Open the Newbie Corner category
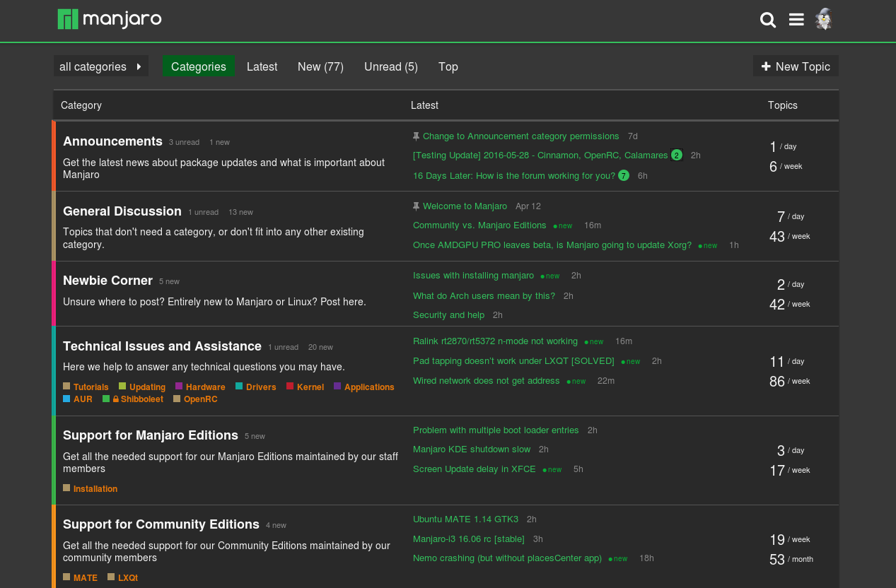 [107, 281]
